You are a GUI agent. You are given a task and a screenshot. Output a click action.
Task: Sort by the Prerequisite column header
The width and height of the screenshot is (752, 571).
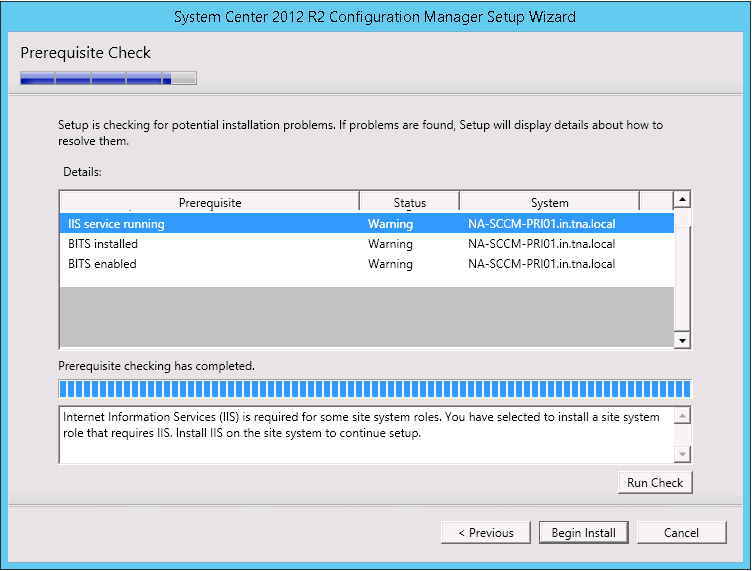210,202
